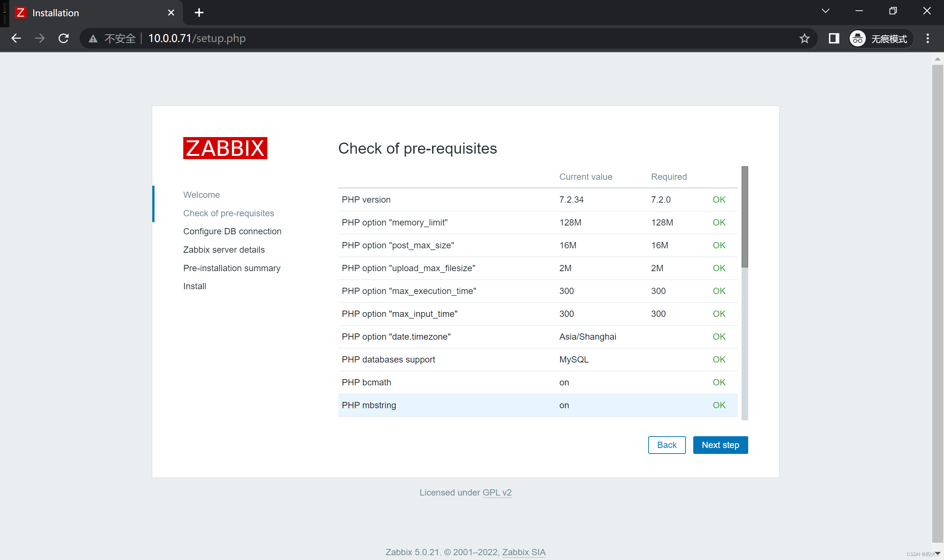Image resolution: width=944 pixels, height=560 pixels.
Task: Click the date.timezone option row
Action: click(538, 337)
